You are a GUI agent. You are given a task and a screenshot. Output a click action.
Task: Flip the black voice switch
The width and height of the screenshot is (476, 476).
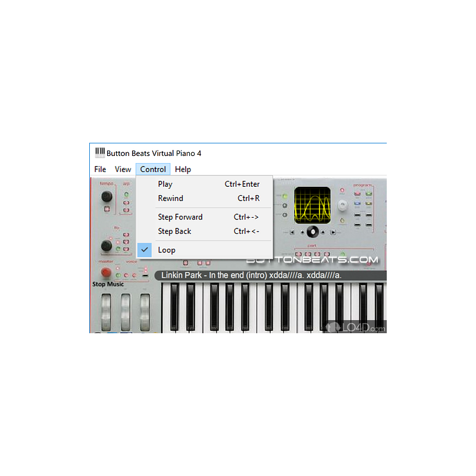(145, 275)
